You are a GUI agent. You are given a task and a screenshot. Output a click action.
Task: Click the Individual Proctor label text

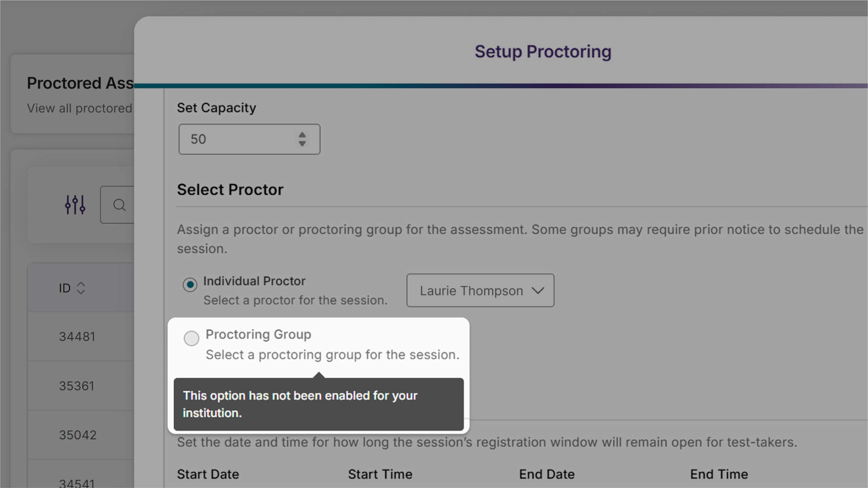254,281
